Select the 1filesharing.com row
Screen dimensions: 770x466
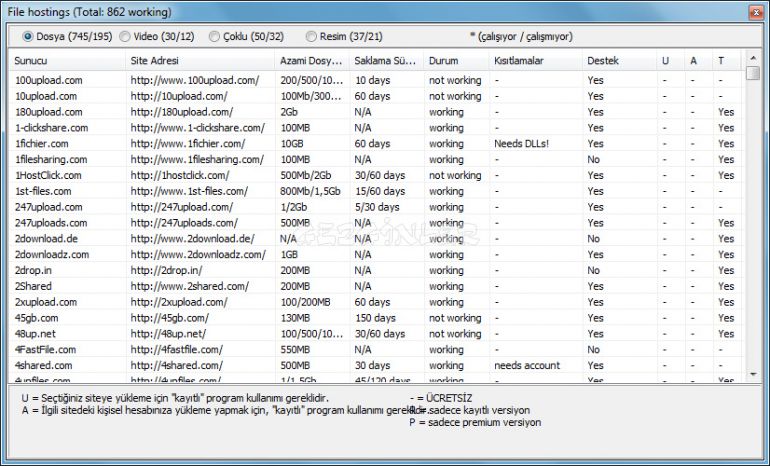tap(376, 159)
